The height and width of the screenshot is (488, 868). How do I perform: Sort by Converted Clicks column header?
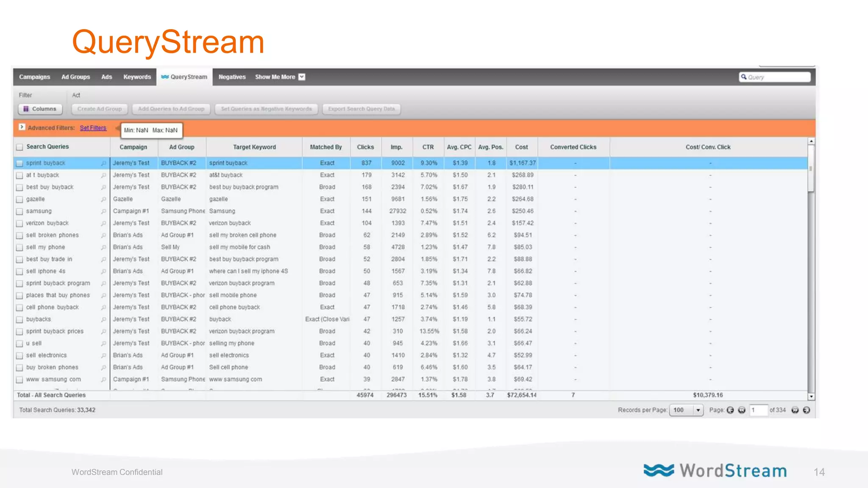coord(573,147)
